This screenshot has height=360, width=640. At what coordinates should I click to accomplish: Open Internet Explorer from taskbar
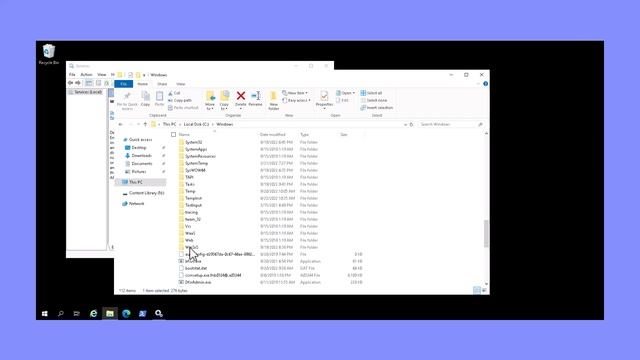pyautogui.click(x=93, y=313)
